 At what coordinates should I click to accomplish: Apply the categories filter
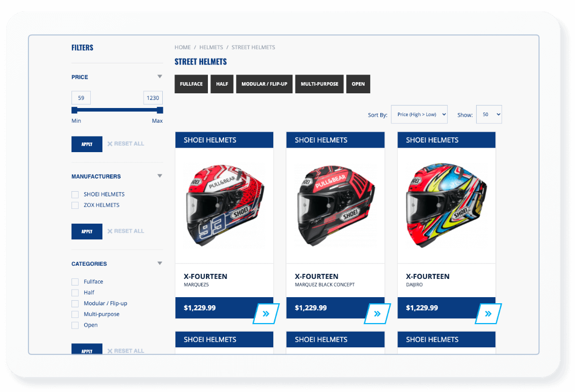87,349
